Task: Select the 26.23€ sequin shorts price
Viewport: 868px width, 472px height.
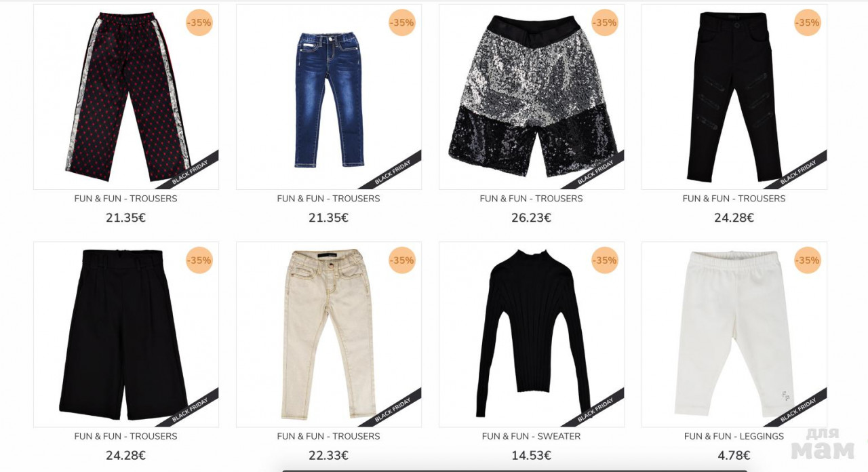Action: [532, 218]
